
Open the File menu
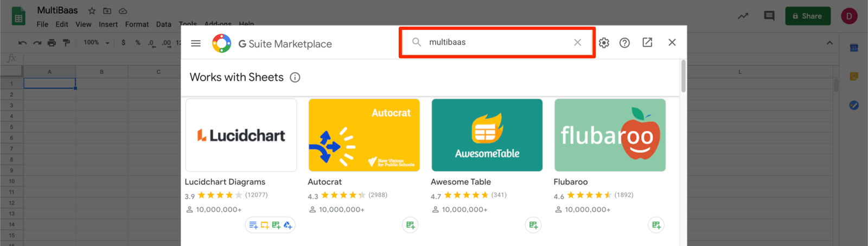point(42,24)
